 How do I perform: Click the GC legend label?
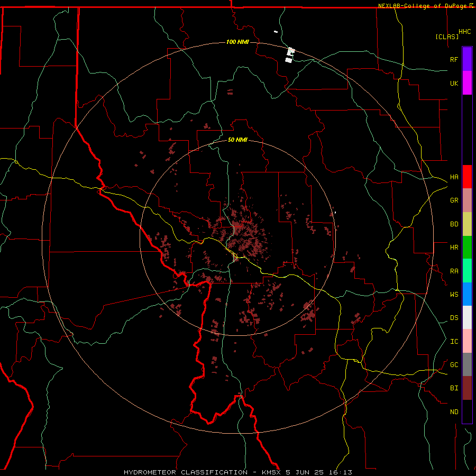(x=454, y=364)
